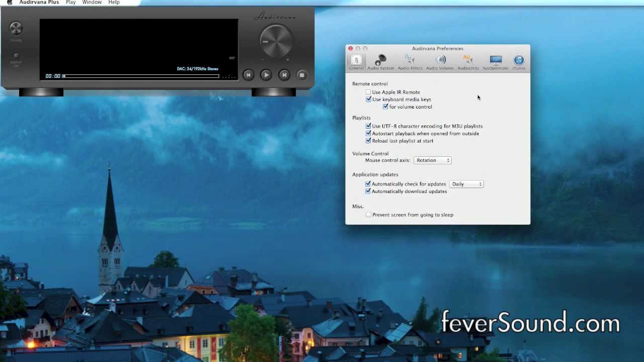Open the Mouse control axis Rotation dropdown
This screenshot has width=644, height=362.
pyautogui.click(x=433, y=160)
